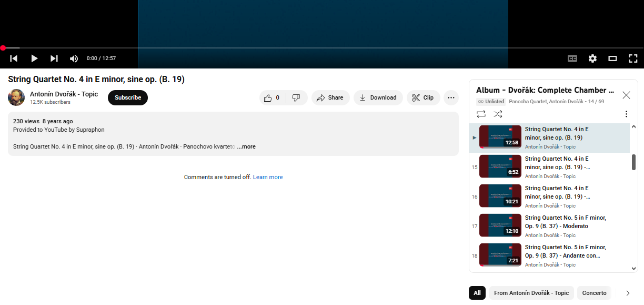Click the 0:00 / 12:57 time display
Viewport: 644px width, 305px height.
[x=101, y=58]
